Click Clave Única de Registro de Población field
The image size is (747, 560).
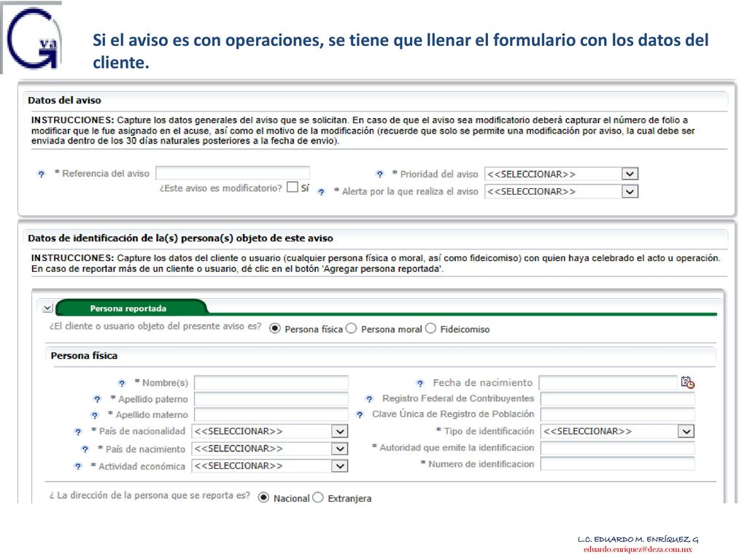click(617, 415)
